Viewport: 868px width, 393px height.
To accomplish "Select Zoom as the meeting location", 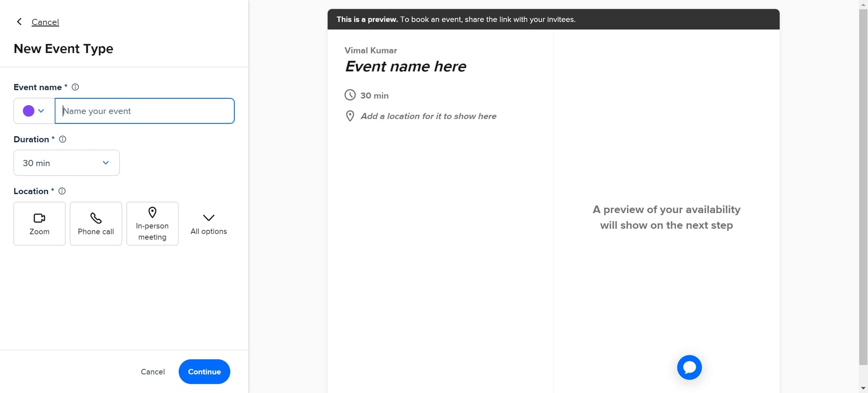I will [x=39, y=223].
